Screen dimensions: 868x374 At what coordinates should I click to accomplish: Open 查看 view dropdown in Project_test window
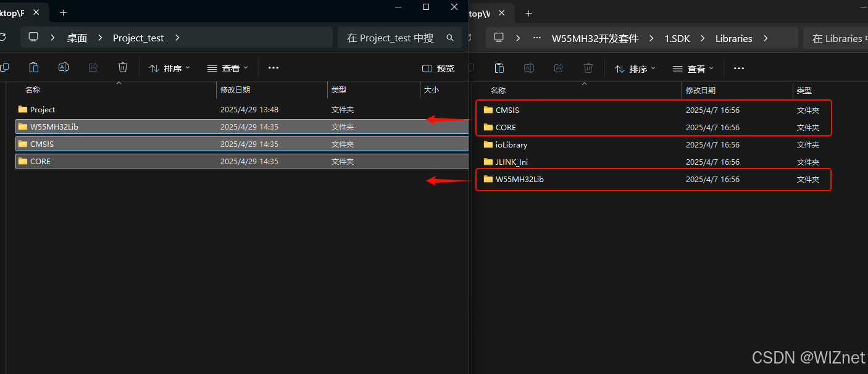228,69
